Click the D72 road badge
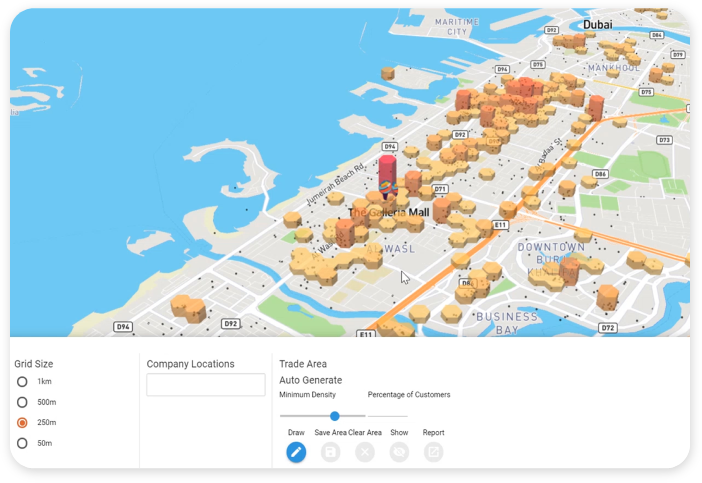Image resolution: width=702 pixels, height=483 pixels. click(x=607, y=327)
